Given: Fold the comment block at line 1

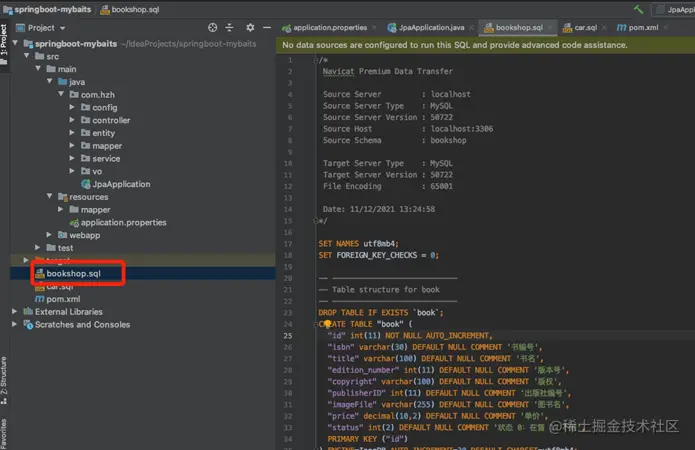Looking at the screenshot, I should click(316, 60).
